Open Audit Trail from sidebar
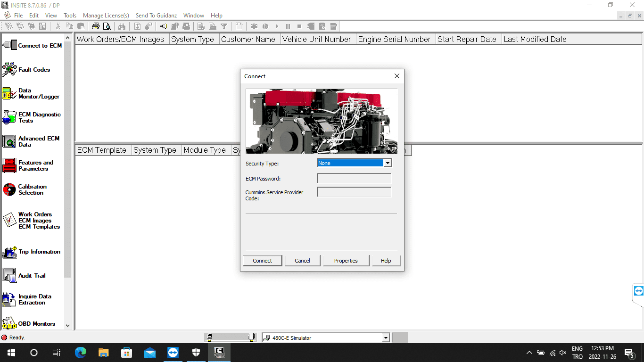 pyautogui.click(x=10, y=276)
